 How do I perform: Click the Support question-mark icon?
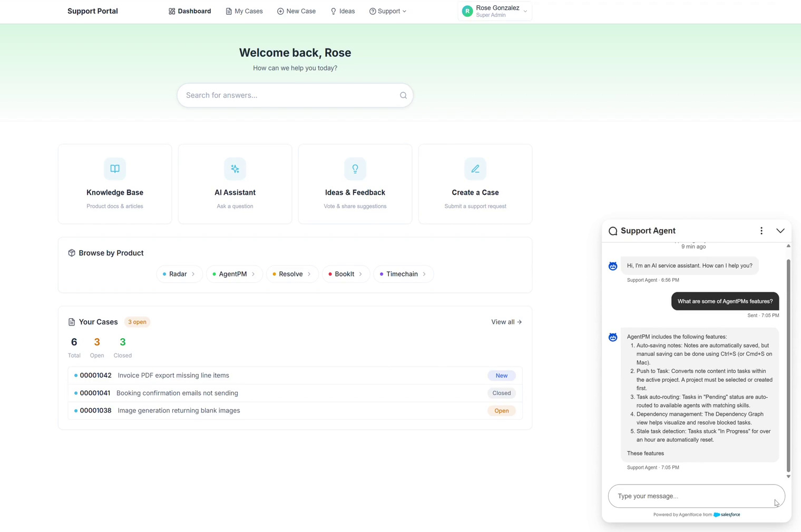[x=373, y=11]
